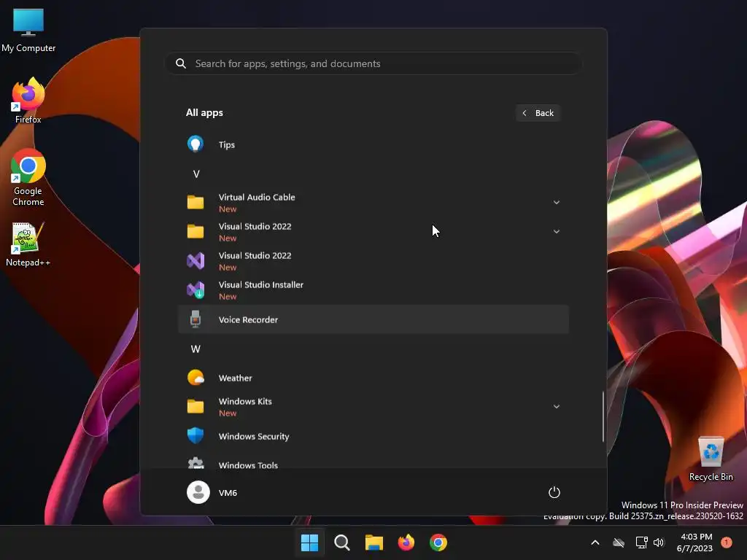Click the Windows Start button on taskbar
The width and height of the screenshot is (747, 560).
309,542
